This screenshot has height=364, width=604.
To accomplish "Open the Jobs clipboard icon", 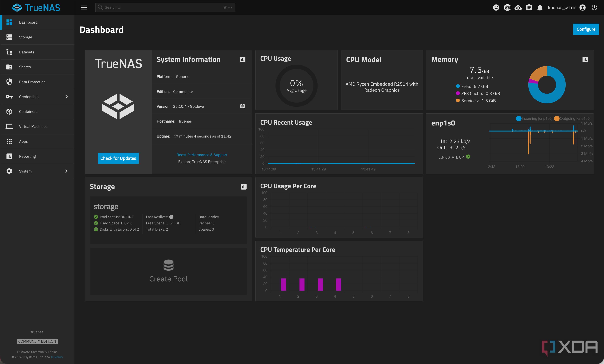I will click(x=529, y=7).
